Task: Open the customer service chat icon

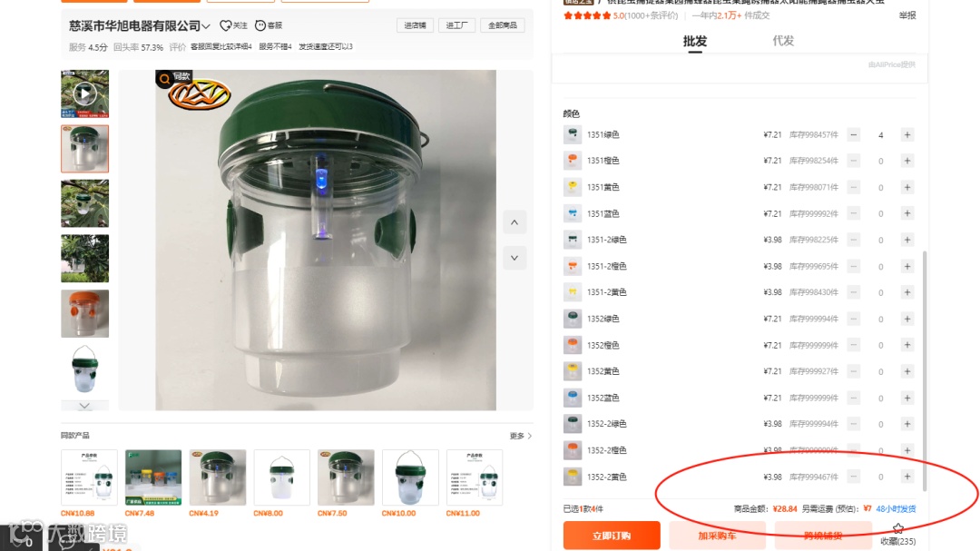Action: [x=260, y=25]
